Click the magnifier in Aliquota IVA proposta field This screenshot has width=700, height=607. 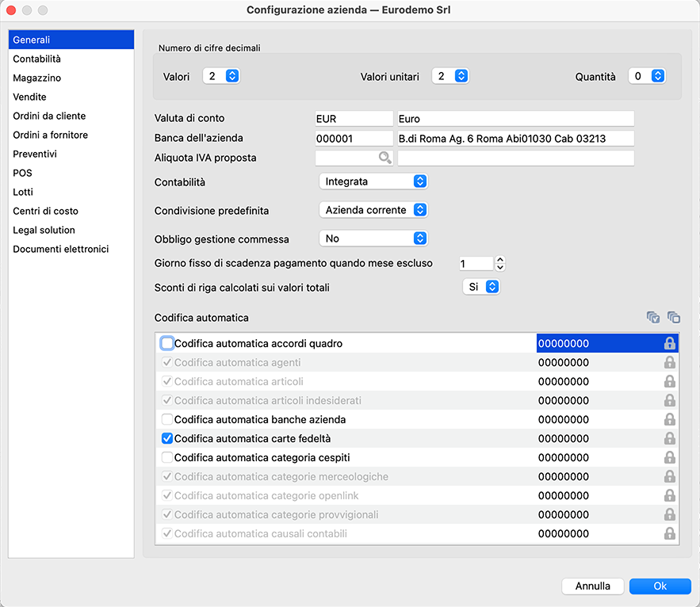(385, 158)
